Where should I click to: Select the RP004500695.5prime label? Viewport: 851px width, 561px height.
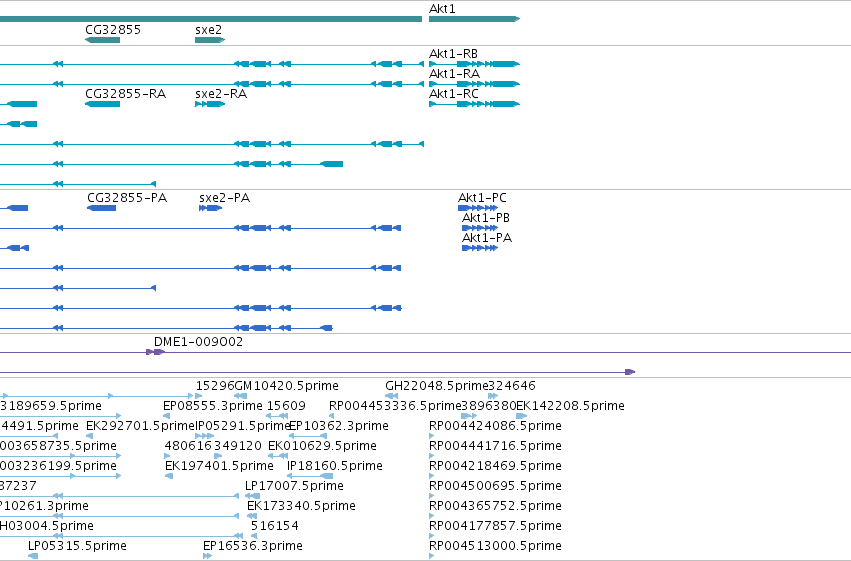495,486
